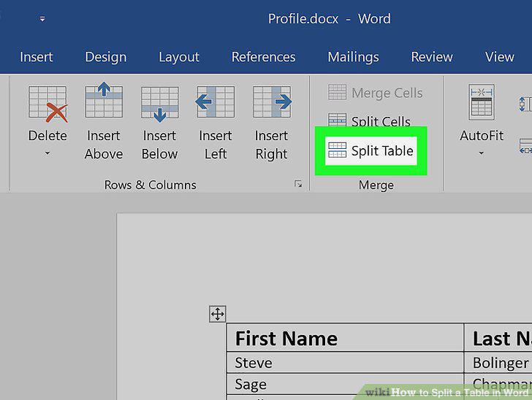Open the Delete dropdown arrow
Screen dimensions: 532x400
pos(47,153)
